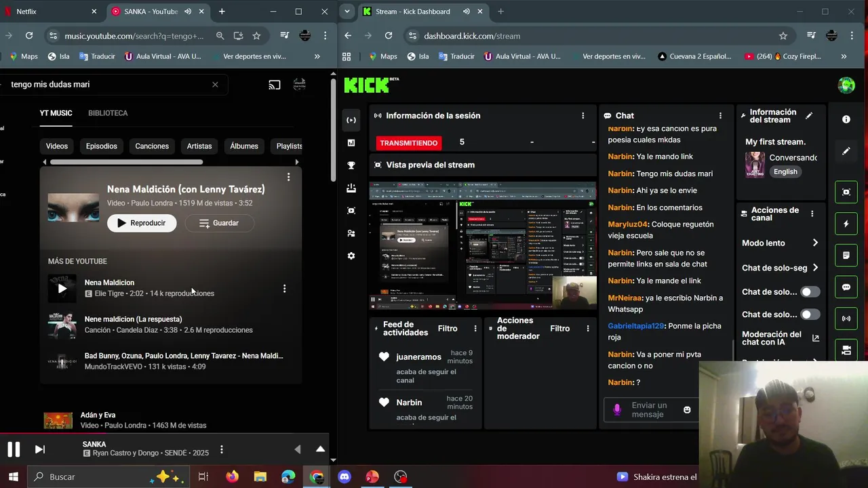The height and width of the screenshot is (488, 868).
Task: Click the Enviar un mensaje chat field
Action: click(x=651, y=410)
